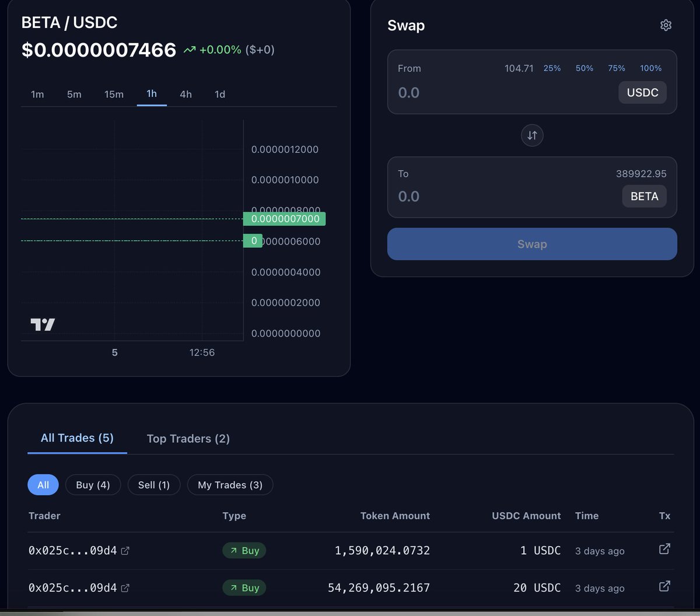Viewport: 700px width, 616px height.
Task: Switch to the All Trades (5) tab
Action: click(x=77, y=438)
